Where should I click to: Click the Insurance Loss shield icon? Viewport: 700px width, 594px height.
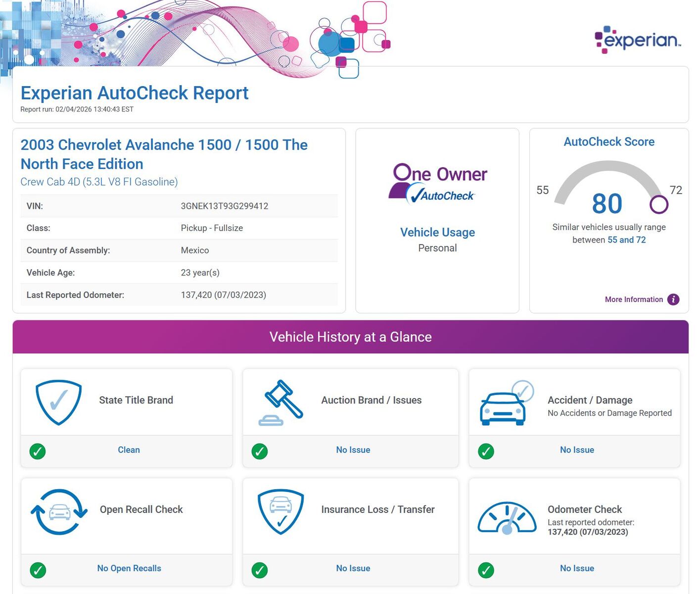click(x=280, y=512)
